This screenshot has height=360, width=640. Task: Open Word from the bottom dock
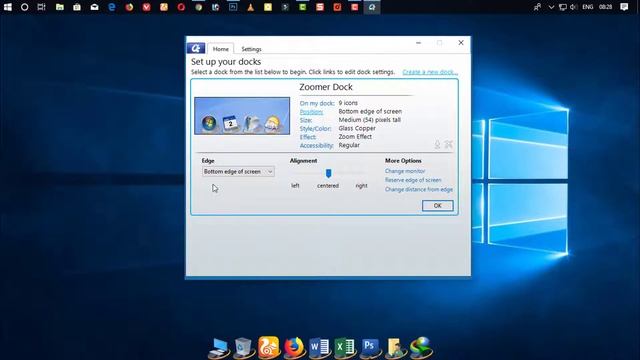[320, 348]
